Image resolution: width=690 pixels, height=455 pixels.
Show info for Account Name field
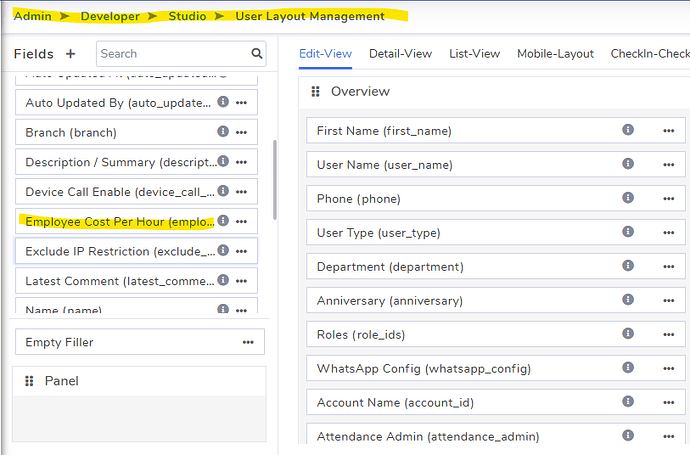[x=628, y=401]
